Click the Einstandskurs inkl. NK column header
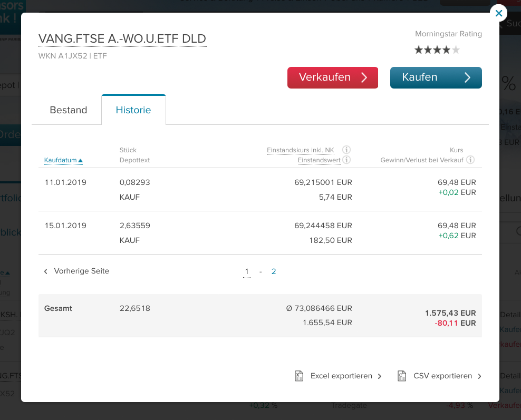Image resolution: width=521 pixels, height=420 pixels. (x=301, y=150)
